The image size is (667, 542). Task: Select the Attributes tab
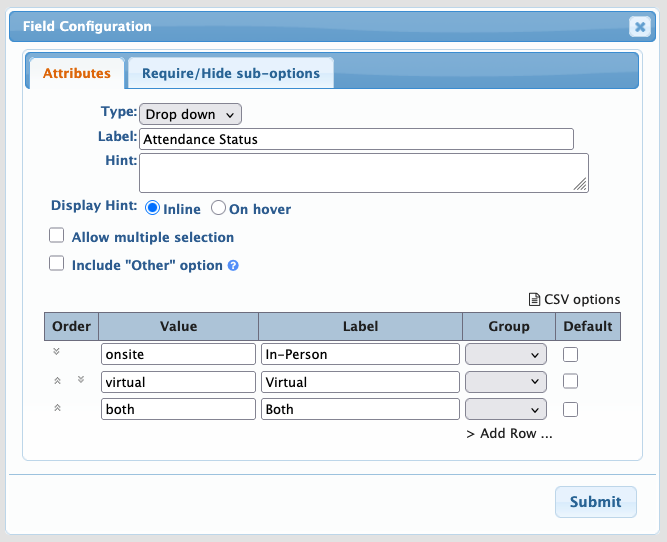tap(77, 73)
